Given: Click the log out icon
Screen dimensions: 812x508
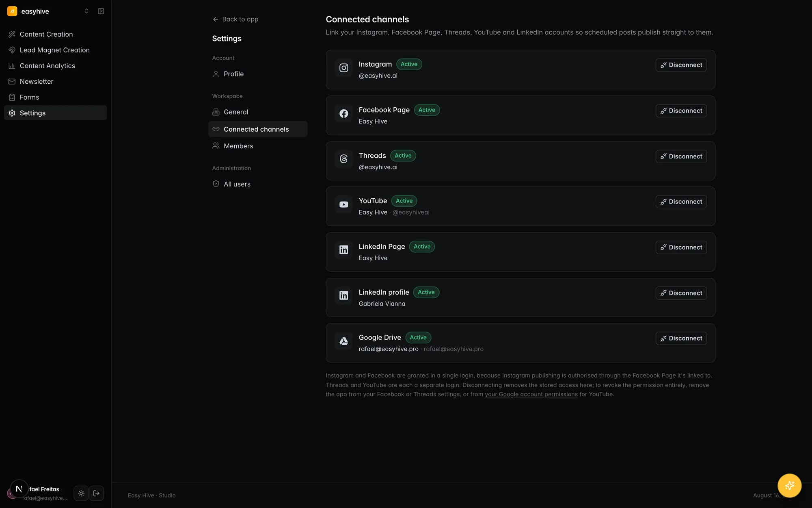Looking at the screenshot, I should click(97, 493).
